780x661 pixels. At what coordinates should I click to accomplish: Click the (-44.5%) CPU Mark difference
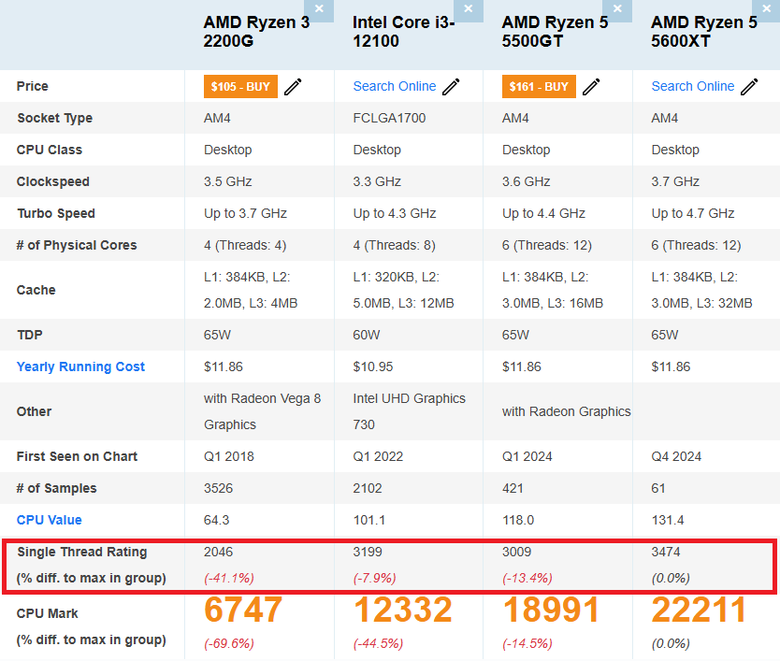[x=379, y=644]
